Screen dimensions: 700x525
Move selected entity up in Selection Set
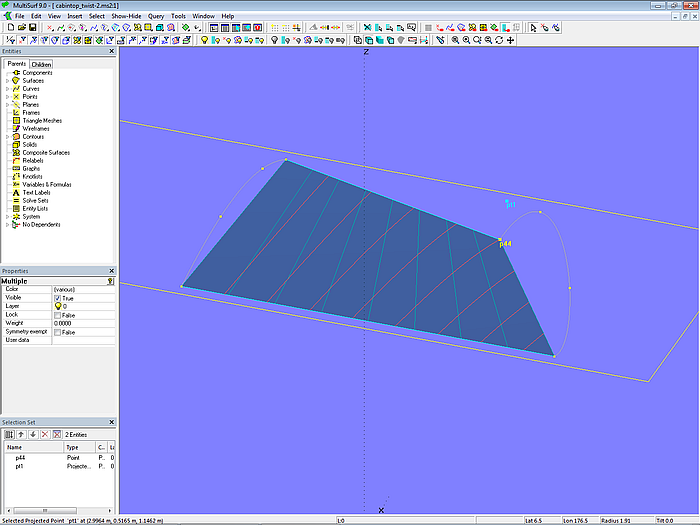[21, 434]
